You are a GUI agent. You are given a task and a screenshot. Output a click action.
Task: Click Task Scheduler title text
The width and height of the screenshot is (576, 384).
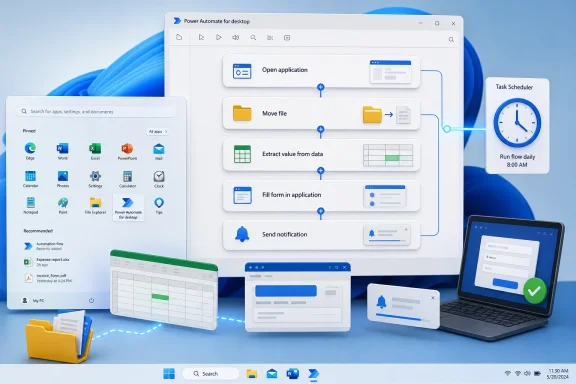tap(514, 87)
